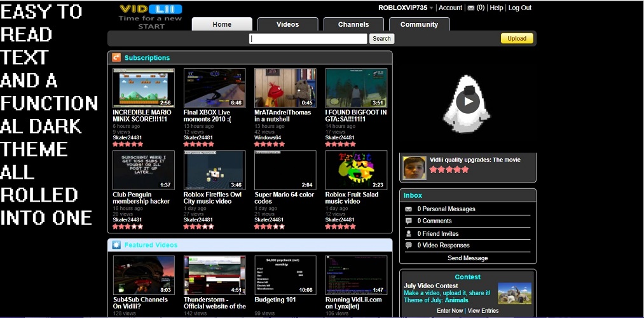The width and height of the screenshot is (644, 318).
Task: Click Send Message in the Inbox panel
Action: click(x=467, y=258)
